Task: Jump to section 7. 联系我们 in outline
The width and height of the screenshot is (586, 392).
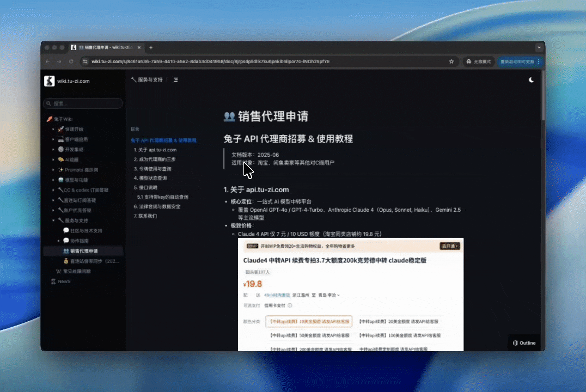Action: pos(145,216)
